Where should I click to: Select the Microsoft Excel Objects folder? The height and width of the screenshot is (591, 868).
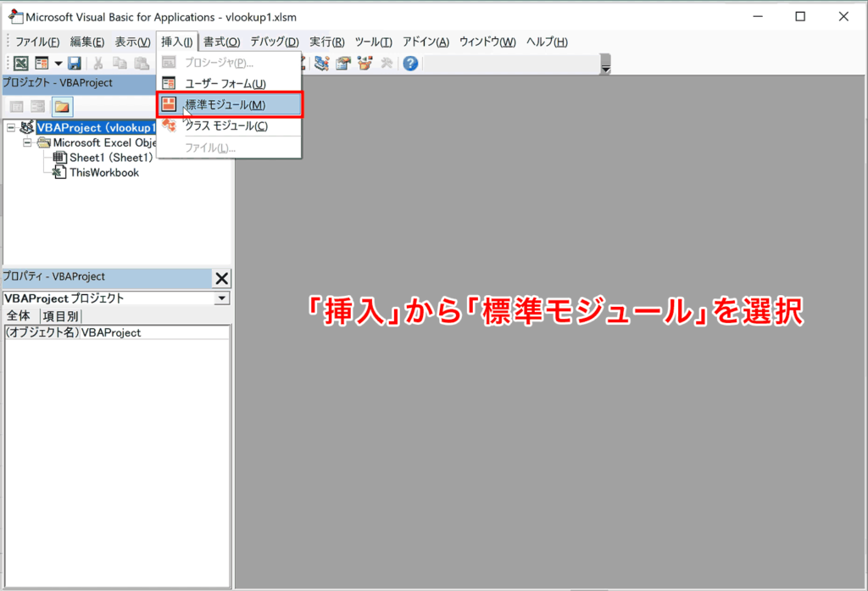tap(104, 142)
